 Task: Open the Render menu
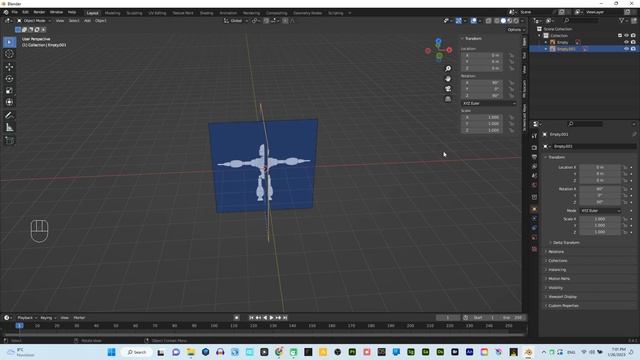coord(39,12)
